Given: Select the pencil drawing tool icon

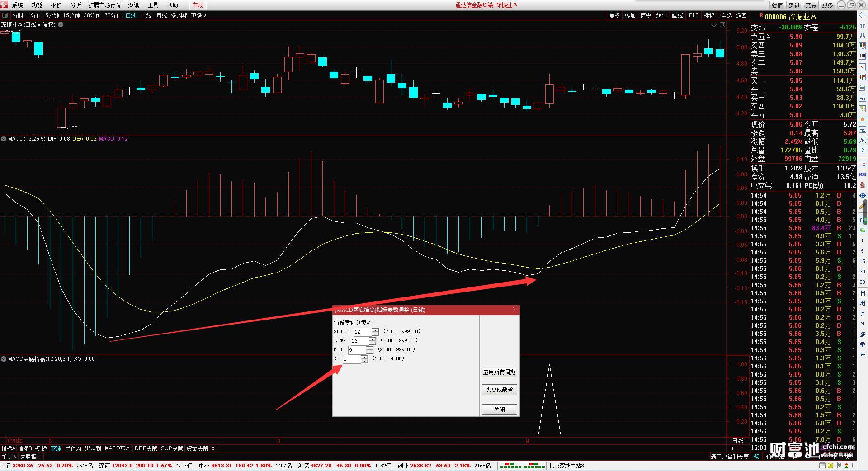Looking at the screenshot, I should (x=863, y=206).
